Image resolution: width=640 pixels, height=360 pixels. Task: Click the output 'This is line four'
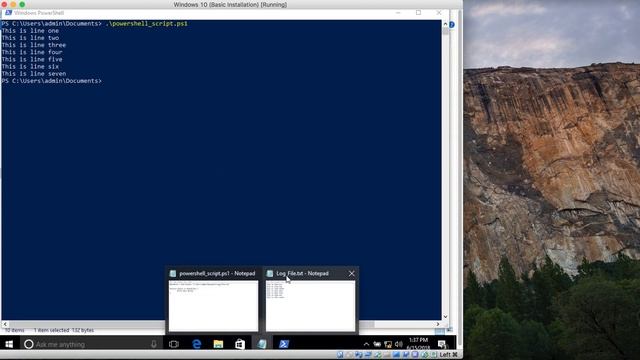point(32,52)
